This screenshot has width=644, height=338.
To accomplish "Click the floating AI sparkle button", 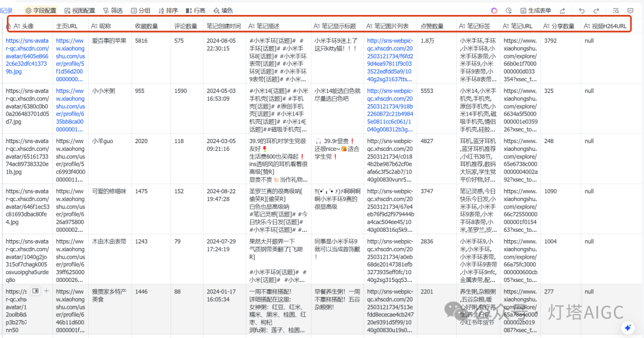I will point(627,328).
